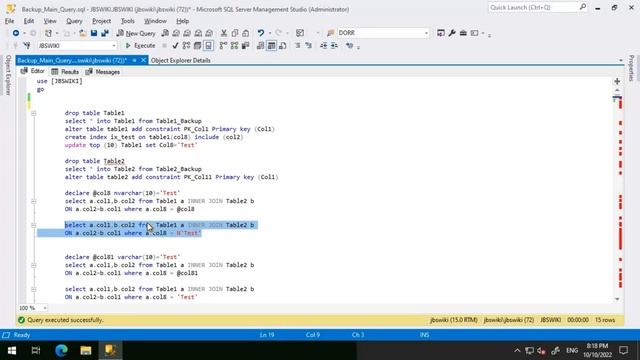The width and height of the screenshot is (640, 360).
Task: Pin the Backup_Main_Query tab
Action: pos(134,60)
